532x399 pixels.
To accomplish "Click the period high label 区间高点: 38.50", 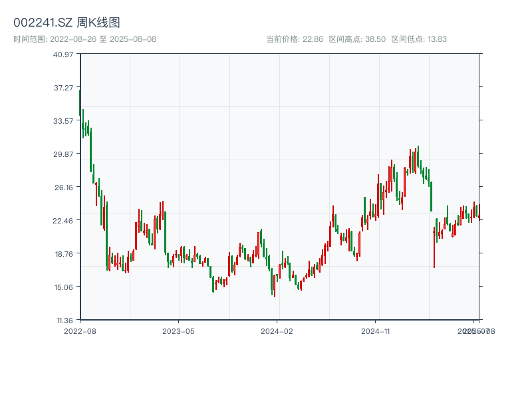I will pyautogui.click(x=357, y=39).
